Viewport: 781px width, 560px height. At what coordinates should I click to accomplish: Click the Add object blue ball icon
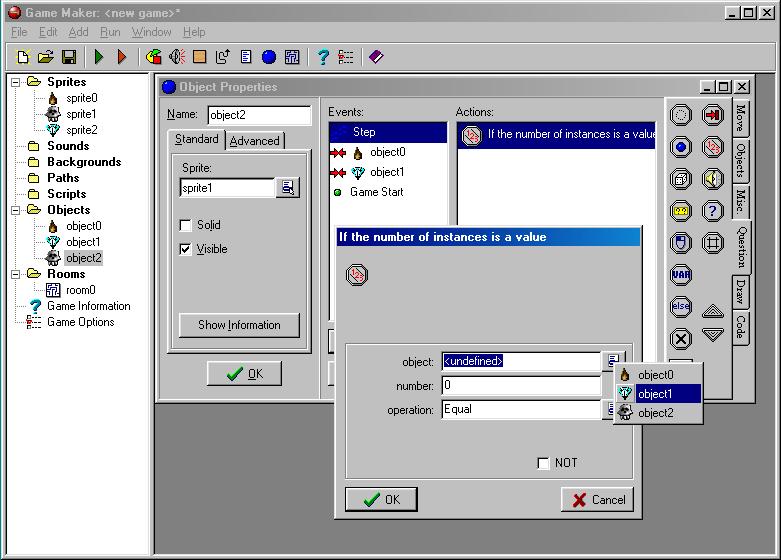point(267,58)
